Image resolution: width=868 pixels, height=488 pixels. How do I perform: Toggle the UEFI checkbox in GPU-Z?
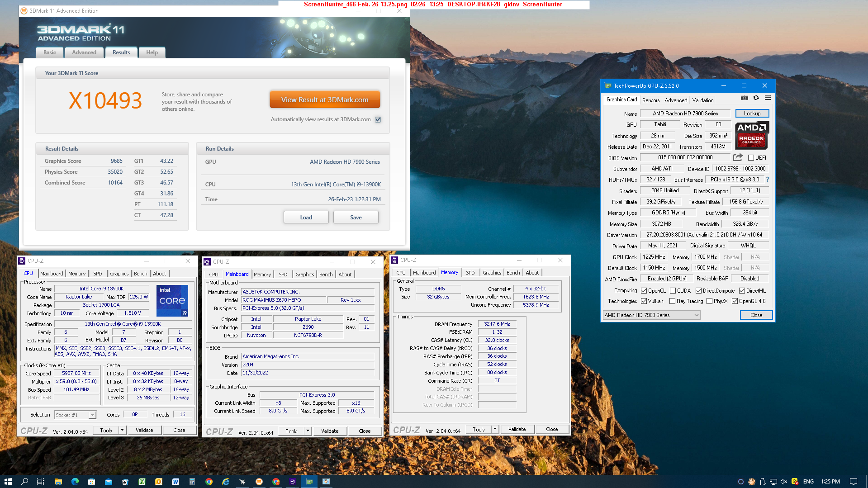(x=751, y=158)
